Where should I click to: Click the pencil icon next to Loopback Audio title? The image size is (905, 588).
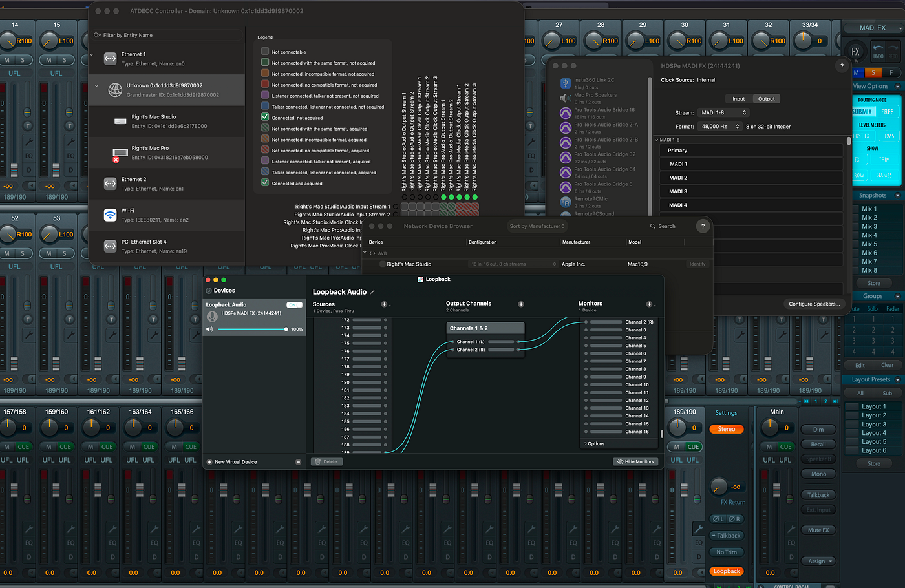click(x=372, y=292)
